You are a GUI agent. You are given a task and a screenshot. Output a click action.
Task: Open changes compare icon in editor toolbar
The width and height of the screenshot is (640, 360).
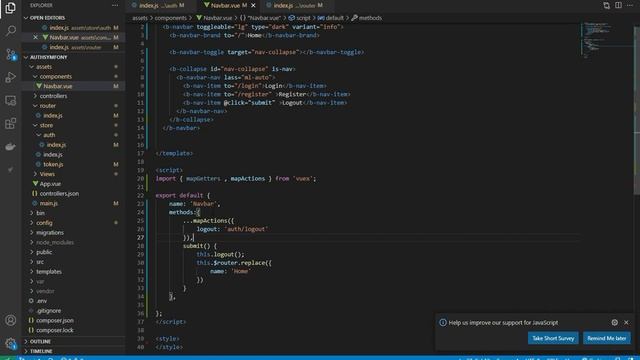tap(607, 5)
